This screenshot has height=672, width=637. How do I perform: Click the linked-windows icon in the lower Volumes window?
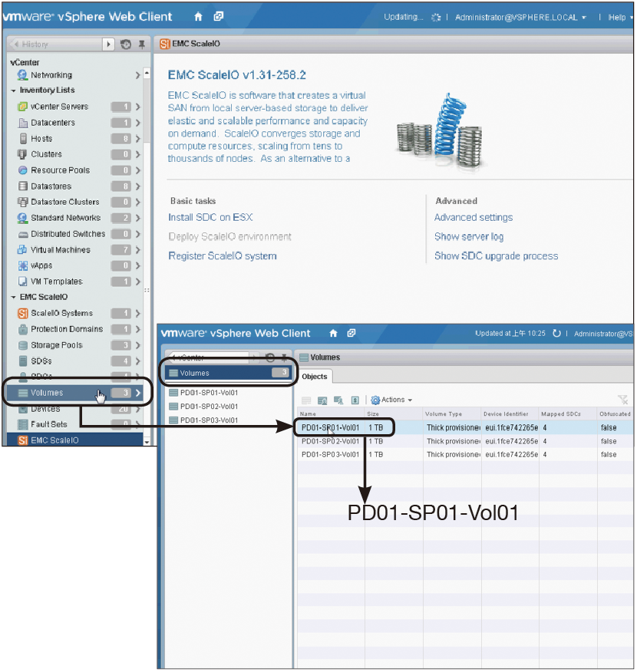[351, 333]
